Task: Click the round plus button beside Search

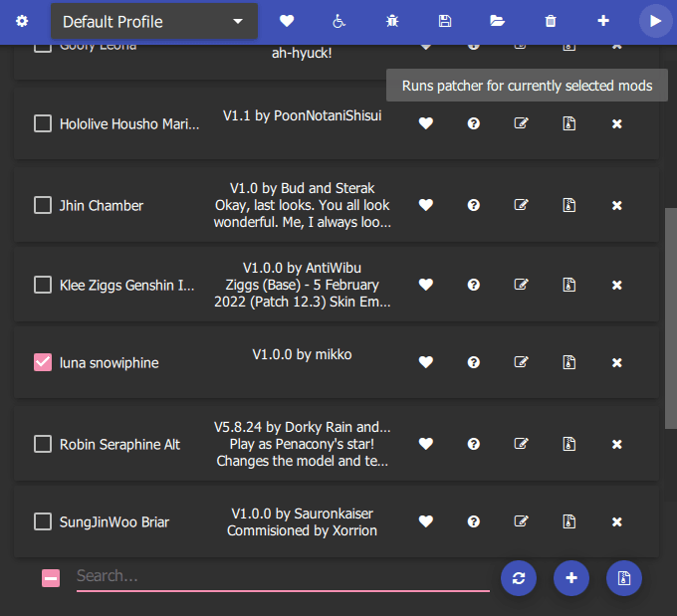Action: tap(570, 578)
